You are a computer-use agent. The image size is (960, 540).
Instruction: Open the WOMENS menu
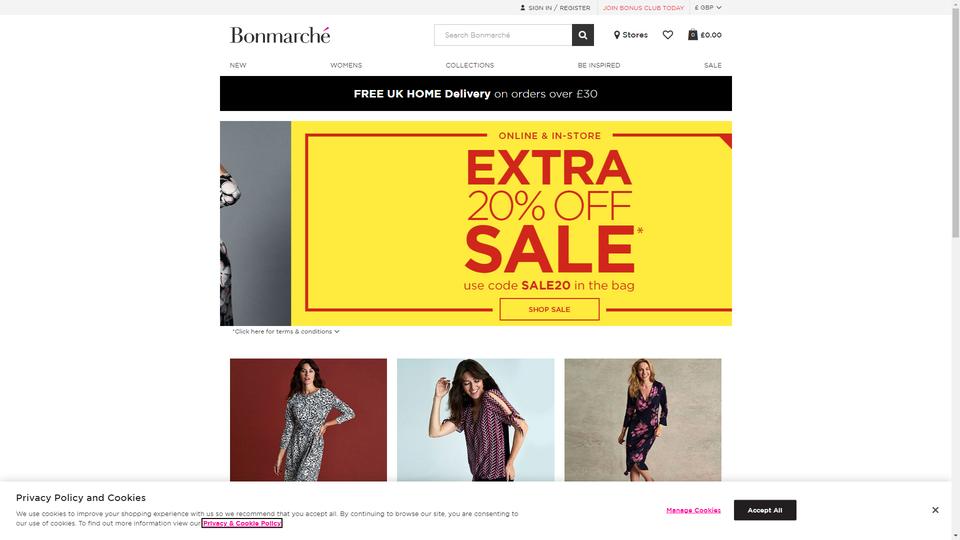pyautogui.click(x=346, y=65)
